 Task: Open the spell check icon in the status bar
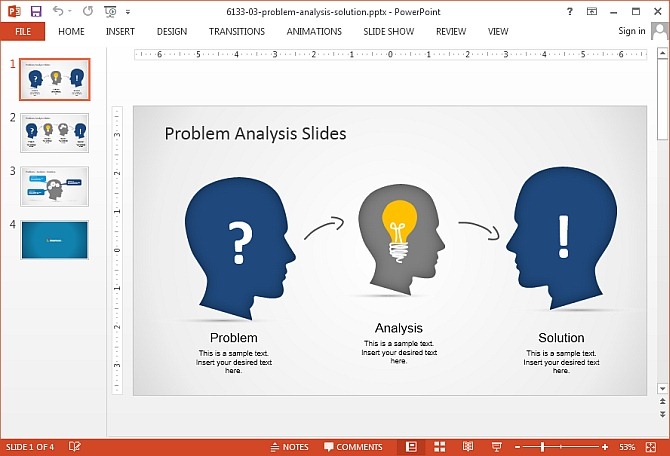tap(74, 447)
